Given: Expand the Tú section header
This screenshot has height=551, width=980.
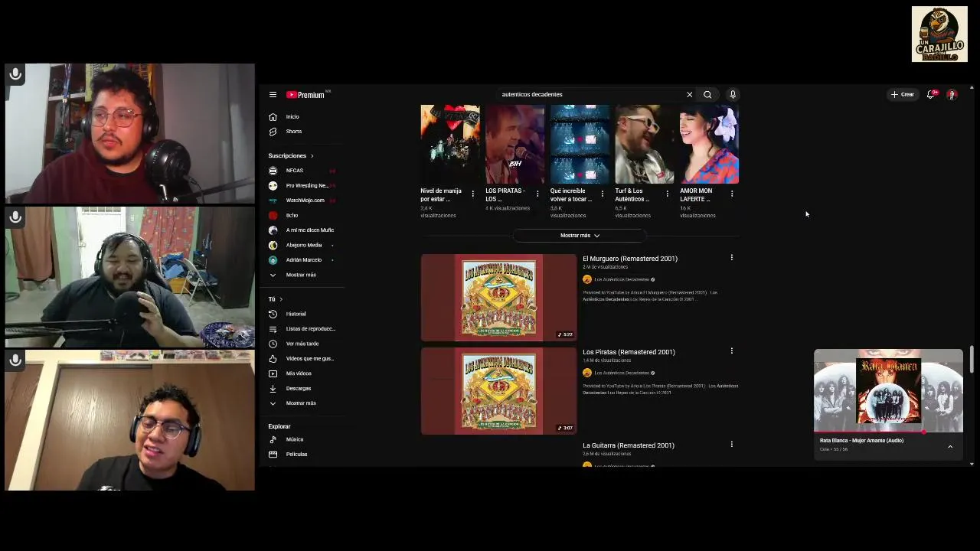Looking at the screenshot, I should pos(276,299).
